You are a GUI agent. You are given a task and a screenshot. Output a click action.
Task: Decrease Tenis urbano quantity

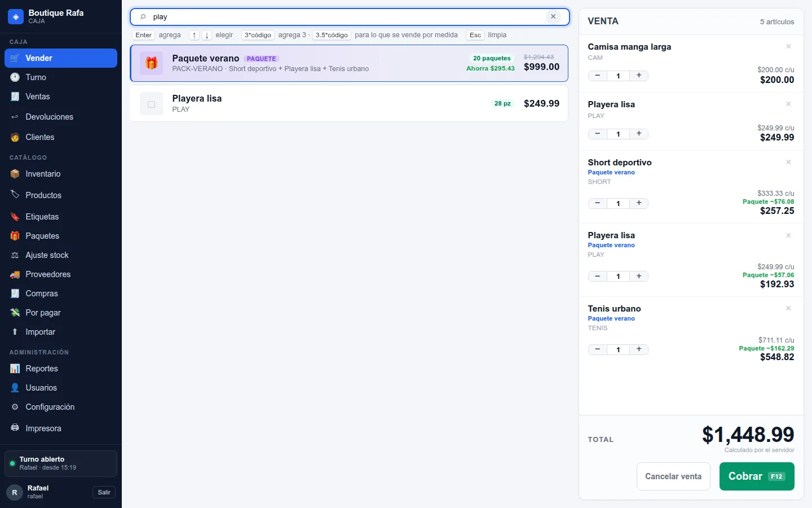coord(598,349)
